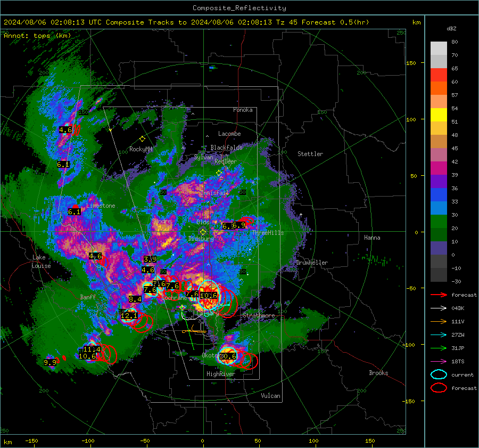Click the Sundre city label
Viewport: 479px width, 448px height.
(162, 221)
